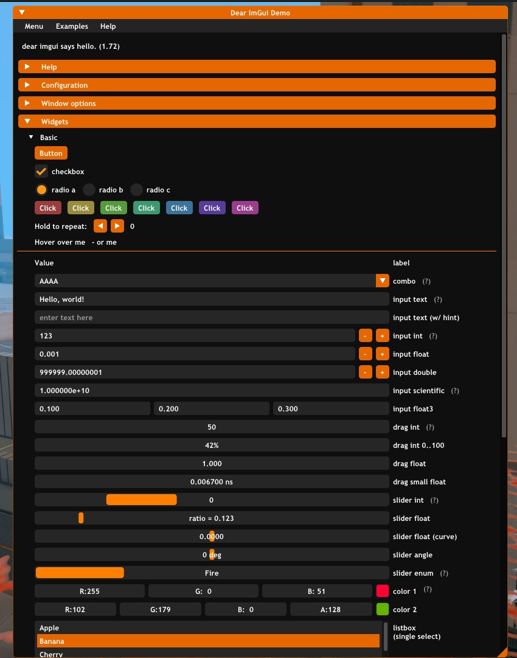The height and width of the screenshot is (658, 517).
Task: Expand the Configuration section
Action: 257,85
